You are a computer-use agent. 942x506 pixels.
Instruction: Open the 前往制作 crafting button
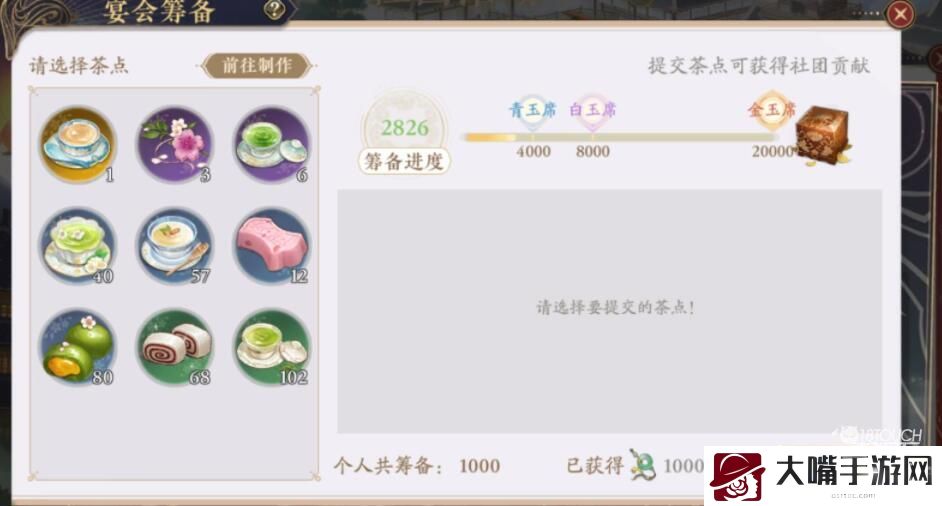pyautogui.click(x=258, y=66)
